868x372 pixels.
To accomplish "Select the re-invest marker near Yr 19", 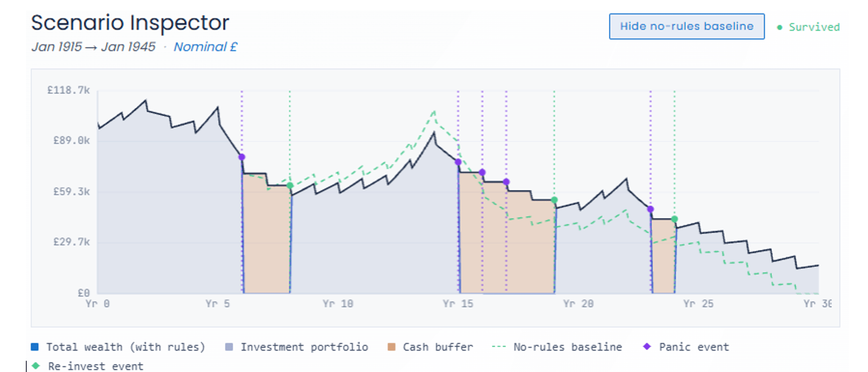I will [x=554, y=200].
